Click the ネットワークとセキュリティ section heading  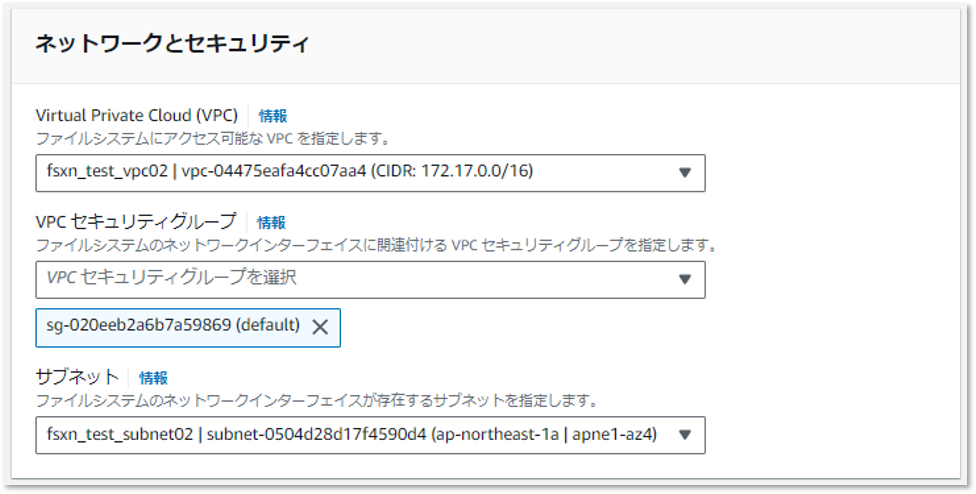tap(172, 44)
